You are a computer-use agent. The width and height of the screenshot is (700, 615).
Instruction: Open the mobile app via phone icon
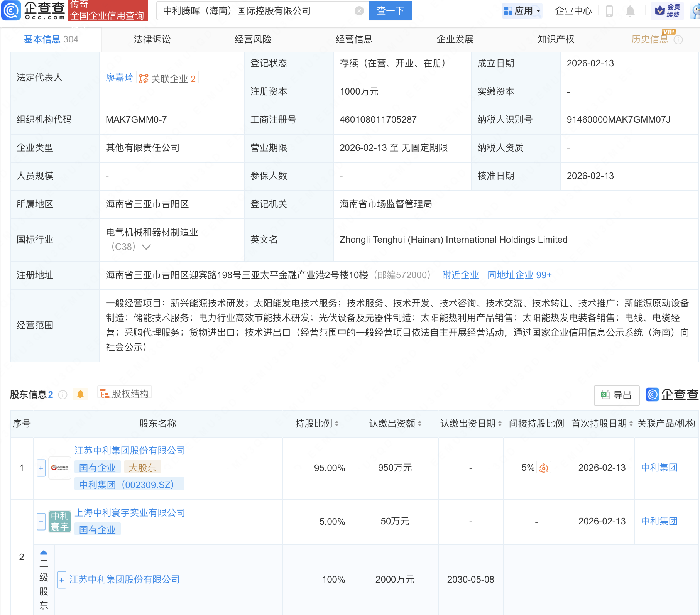coord(610,11)
